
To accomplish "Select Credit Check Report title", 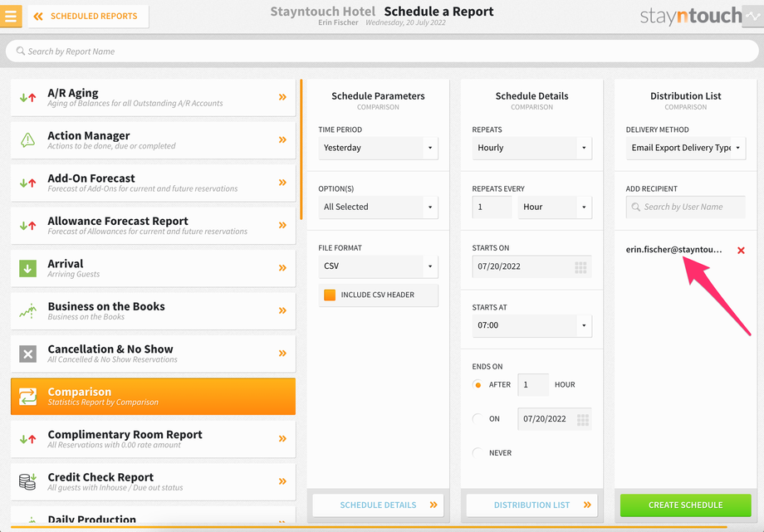I will tap(100, 477).
